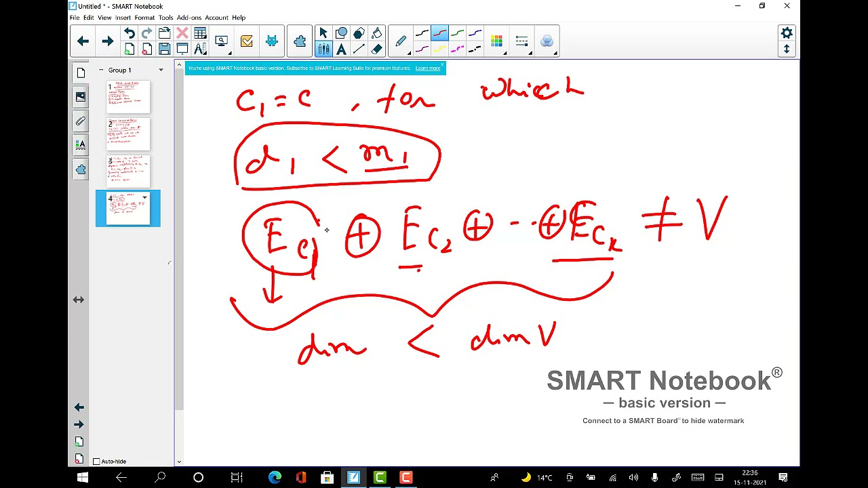This screenshot has width=868, height=488.
Task: Switch to Attachments paperclip tab
Action: tap(81, 121)
